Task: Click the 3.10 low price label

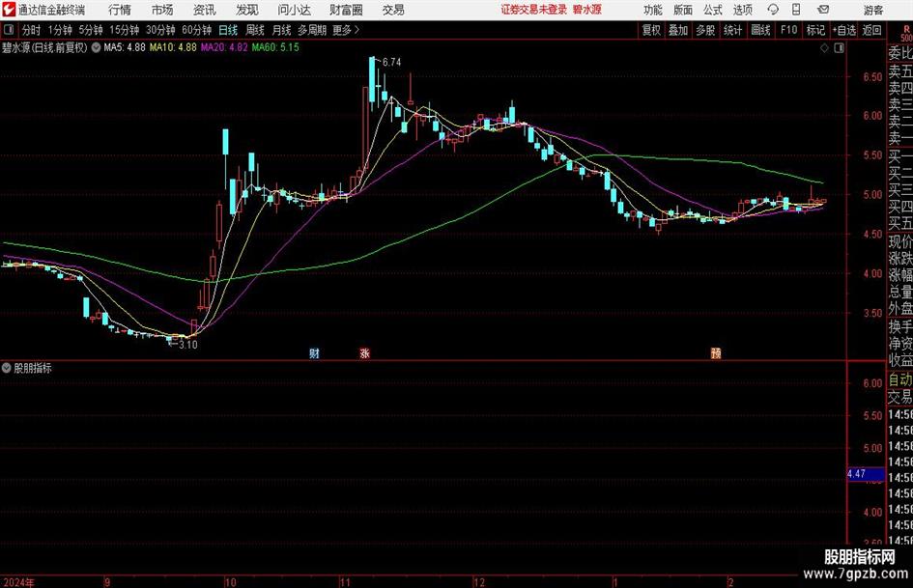Action: click(x=188, y=345)
